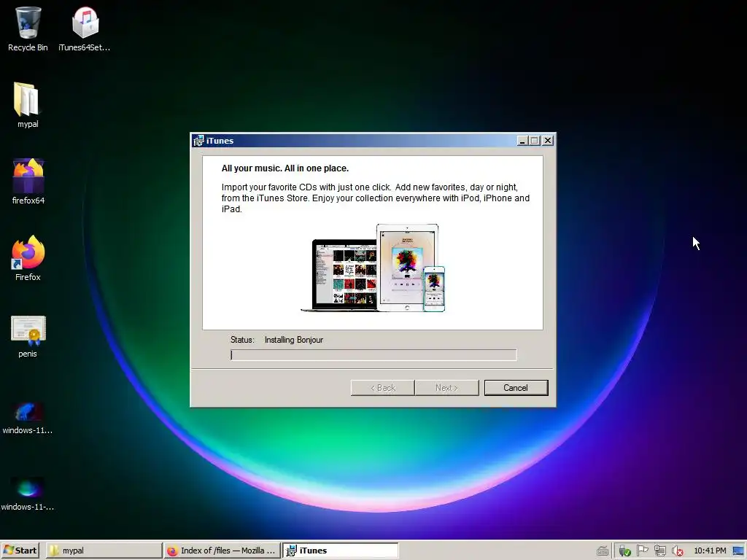
Task: Switch to the mypal taskbar window
Action: [104, 551]
